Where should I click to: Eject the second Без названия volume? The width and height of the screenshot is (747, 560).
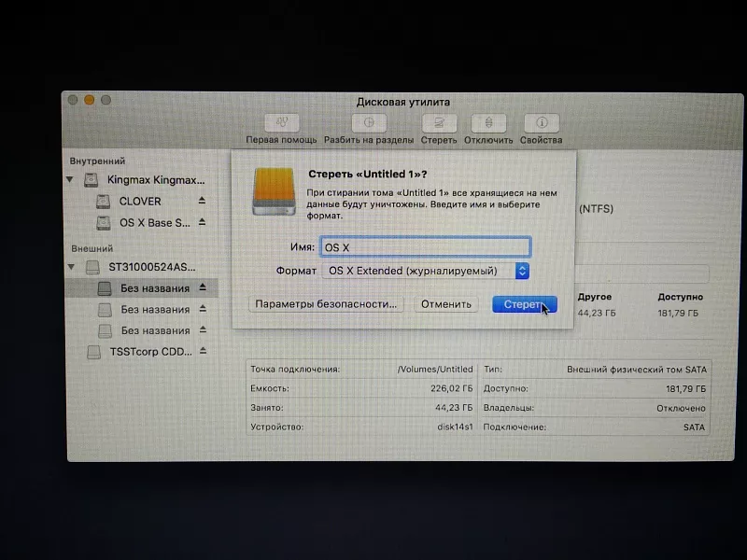point(203,309)
